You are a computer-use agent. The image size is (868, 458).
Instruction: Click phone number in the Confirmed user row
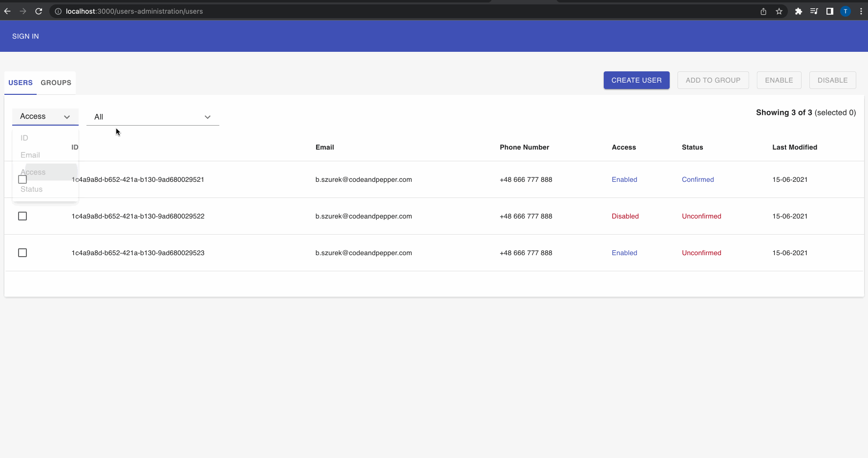tap(526, 179)
